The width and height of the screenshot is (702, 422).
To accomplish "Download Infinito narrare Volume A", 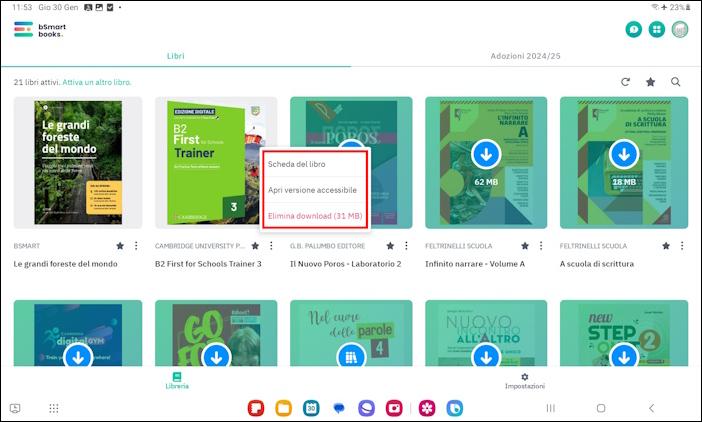I will pos(486,154).
